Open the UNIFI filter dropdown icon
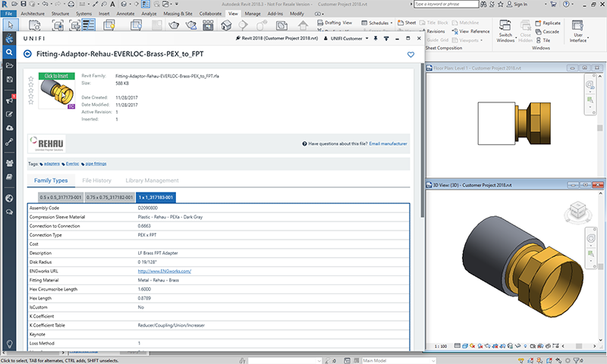Image resolution: width=607 pixels, height=364 pixels. click(386, 38)
